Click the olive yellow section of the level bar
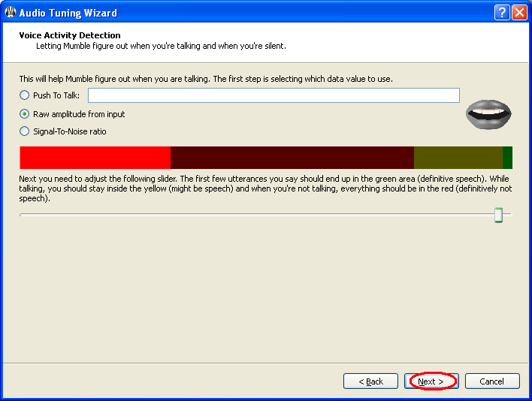532x401 pixels. pyautogui.click(x=458, y=158)
